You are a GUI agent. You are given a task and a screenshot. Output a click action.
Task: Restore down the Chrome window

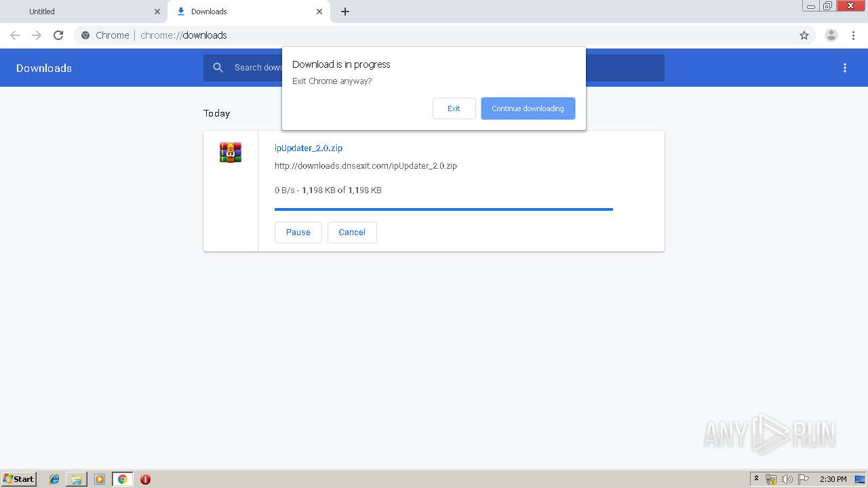tap(827, 6)
